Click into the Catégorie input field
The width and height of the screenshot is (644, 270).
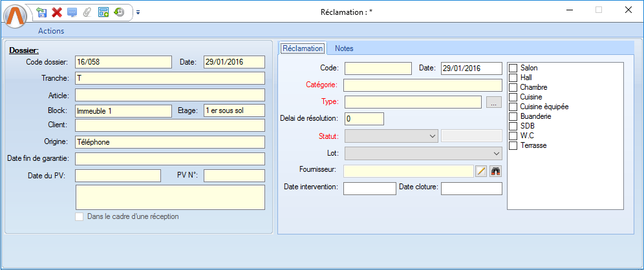click(423, 85)
